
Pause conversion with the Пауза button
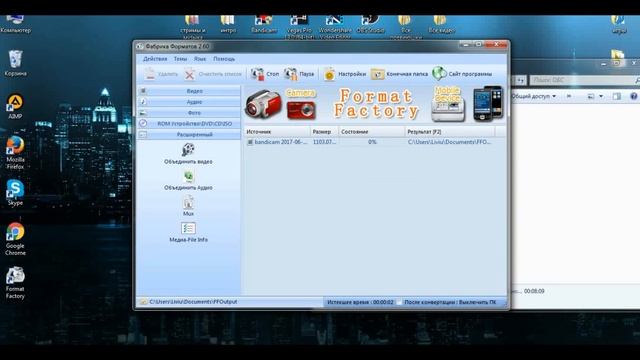[x=299, y=74]
